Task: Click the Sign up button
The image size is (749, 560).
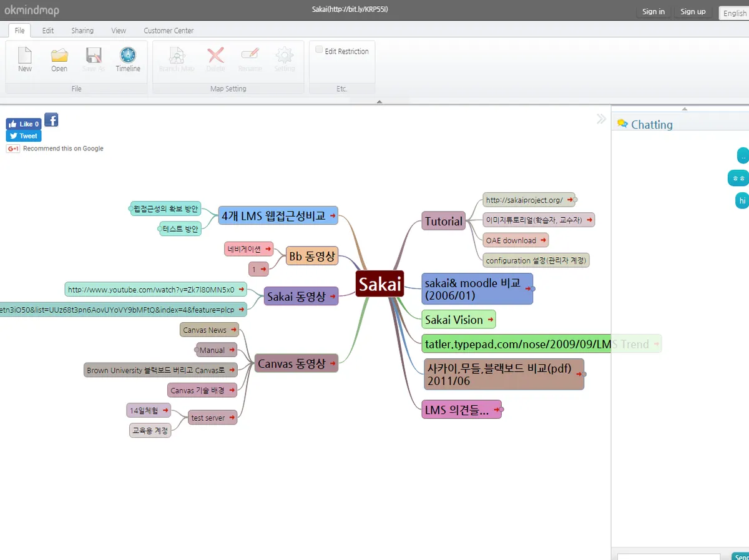Action: (693, 11)
